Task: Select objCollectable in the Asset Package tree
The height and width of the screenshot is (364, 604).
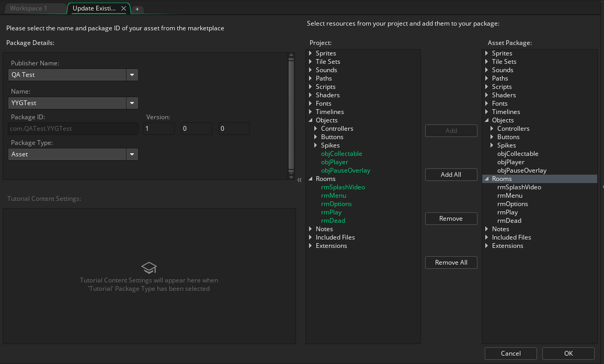Action: [x=518, y=154]
